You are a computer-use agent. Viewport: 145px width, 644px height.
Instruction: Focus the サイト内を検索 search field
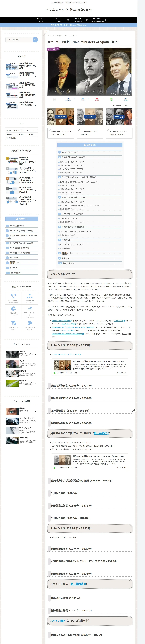tap(19, 39)
